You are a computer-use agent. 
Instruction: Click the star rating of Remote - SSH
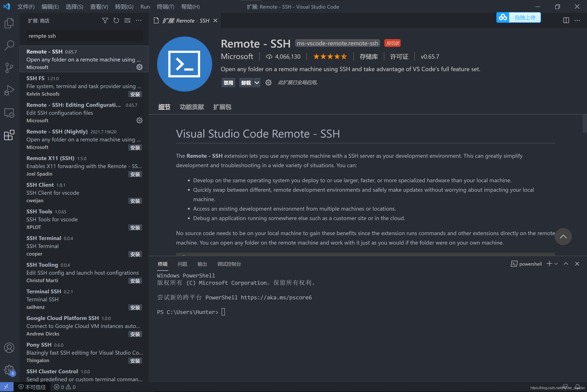tap(330, 57)
